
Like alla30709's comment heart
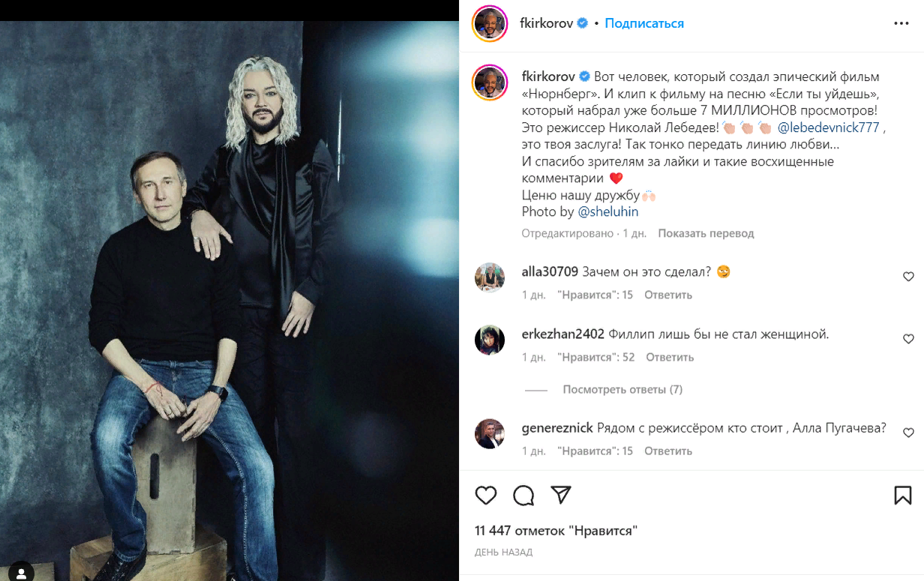tap(908, 277)
